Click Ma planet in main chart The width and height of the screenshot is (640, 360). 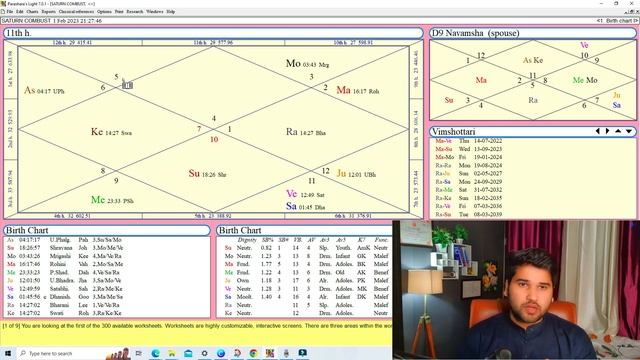coord(343,90)
